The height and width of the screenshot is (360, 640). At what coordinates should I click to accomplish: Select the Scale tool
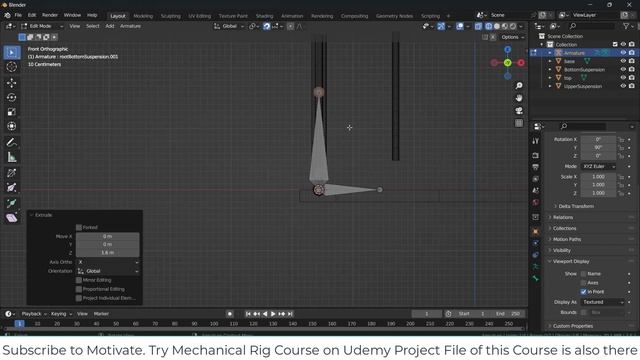click(x=11, y=112)
